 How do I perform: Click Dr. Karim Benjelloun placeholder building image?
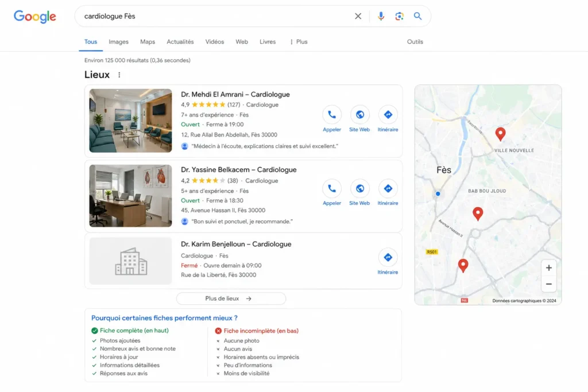tap(130, 261)
